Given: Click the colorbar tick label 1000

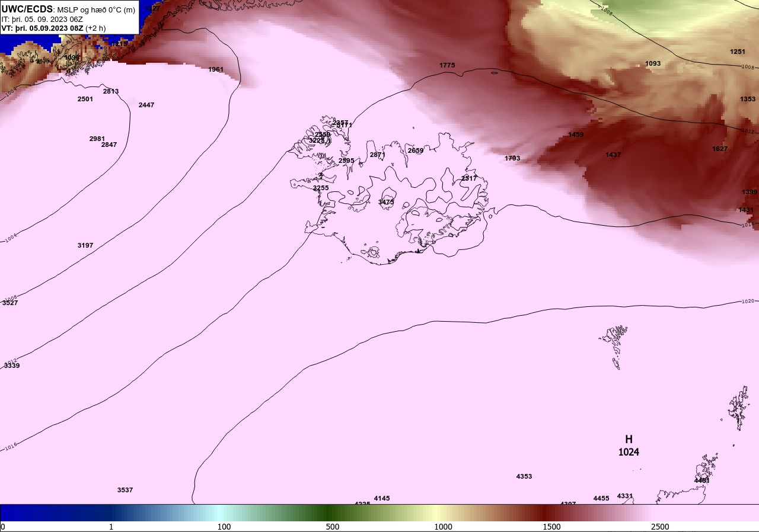Looking at the screenshot, I should pyautogui.click(x=443, y=527).
